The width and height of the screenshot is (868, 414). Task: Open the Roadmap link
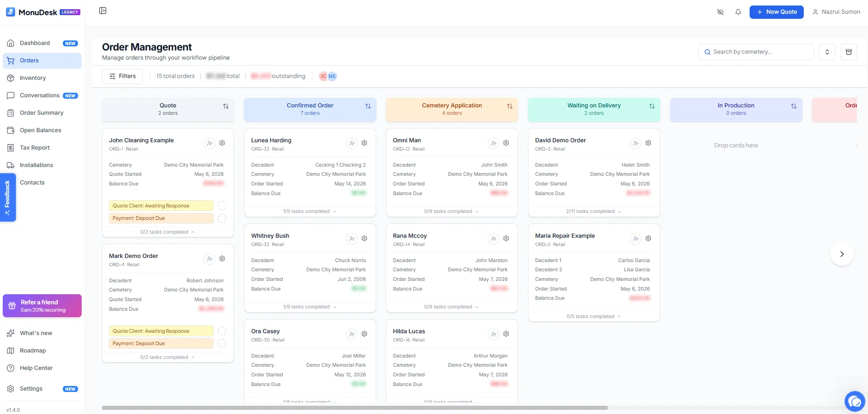click(42, 351)
